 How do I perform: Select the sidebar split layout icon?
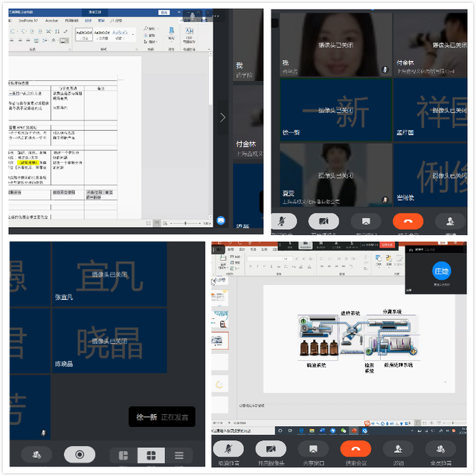(x=123, y=455)
